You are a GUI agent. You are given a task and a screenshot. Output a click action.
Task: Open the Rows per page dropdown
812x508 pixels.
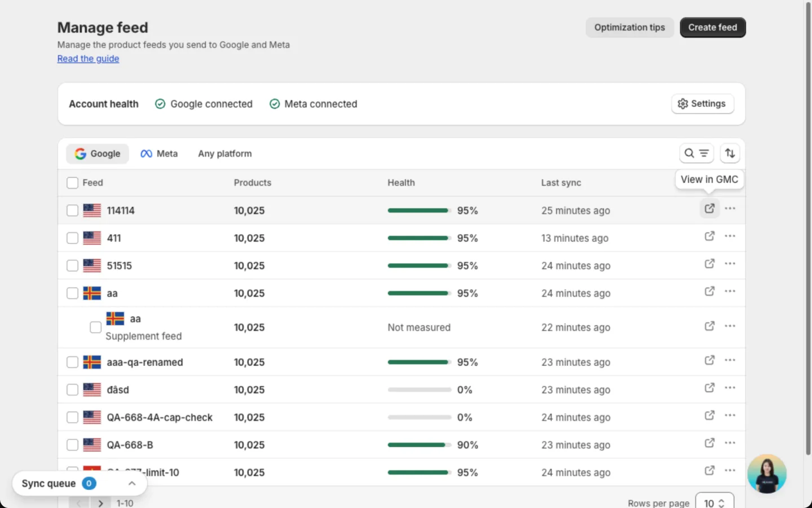point(714,502)
